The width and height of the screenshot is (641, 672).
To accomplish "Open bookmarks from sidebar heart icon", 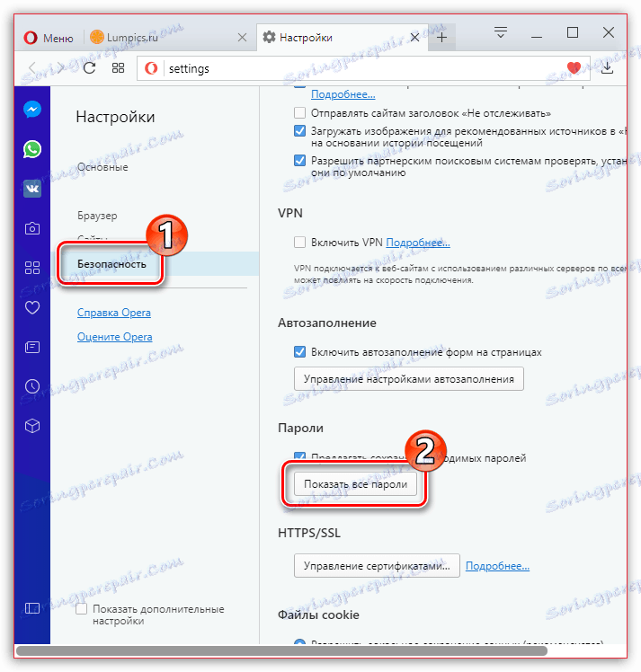I will [x=32, y=307].
